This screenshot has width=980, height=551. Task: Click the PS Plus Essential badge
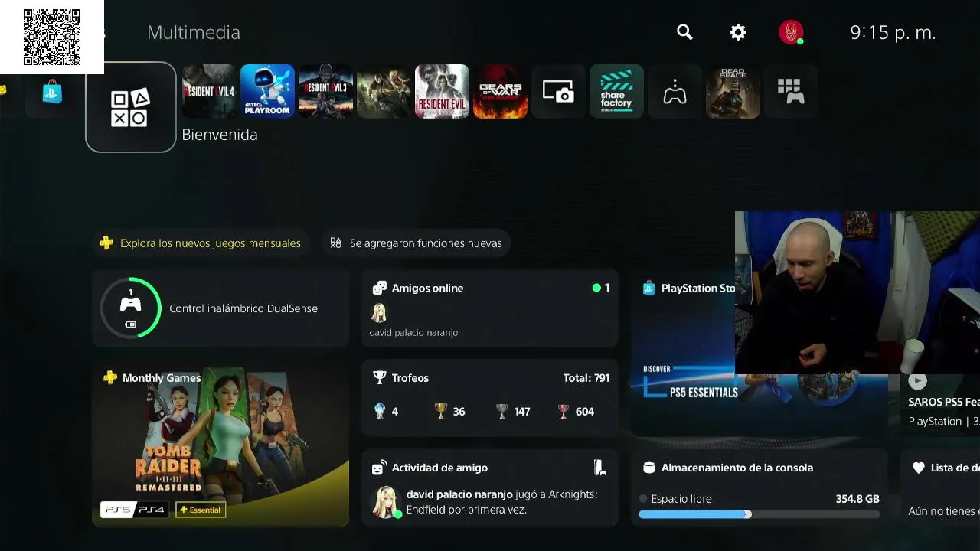[x=201, y=510]
